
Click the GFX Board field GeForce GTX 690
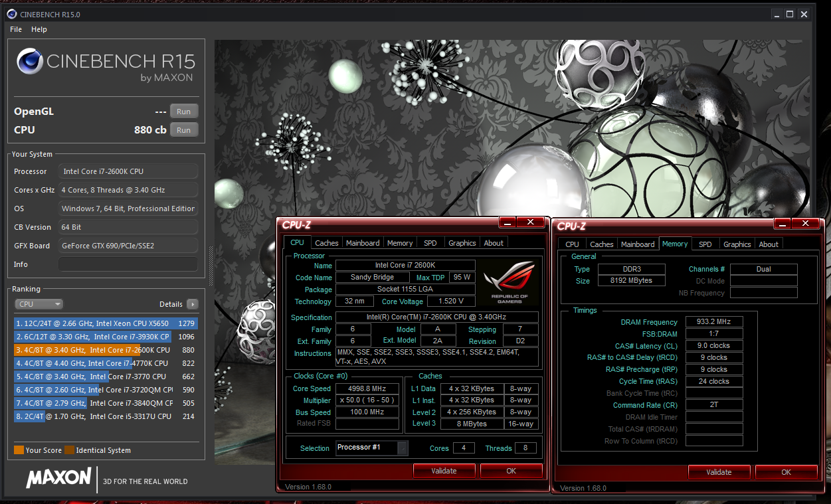click(128, 246)
